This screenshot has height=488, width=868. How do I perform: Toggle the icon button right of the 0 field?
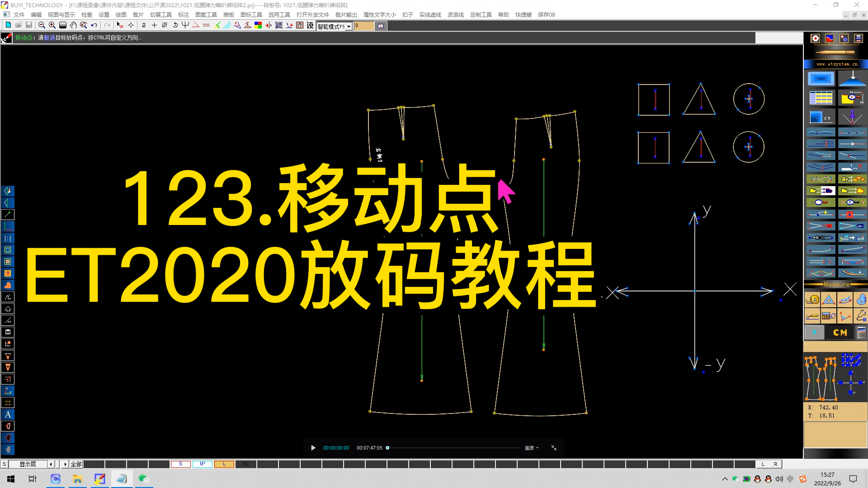(381, 26)
